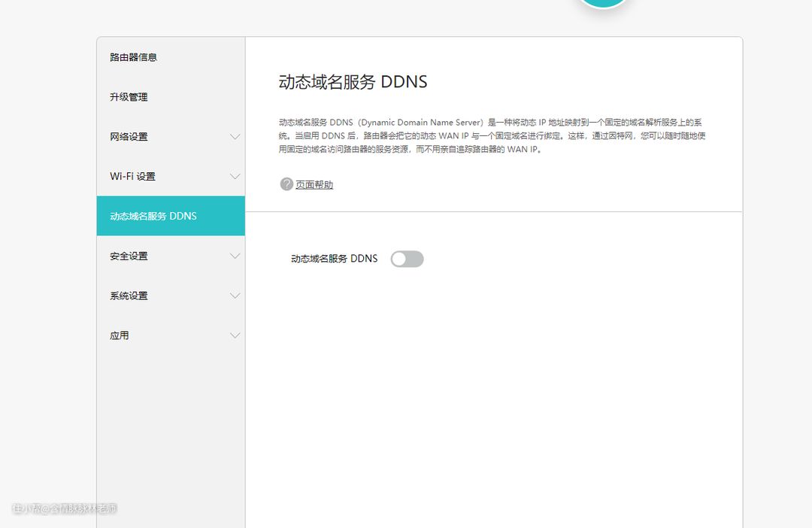
Task: Select the 应用 menu label
Action: [120, 336]
